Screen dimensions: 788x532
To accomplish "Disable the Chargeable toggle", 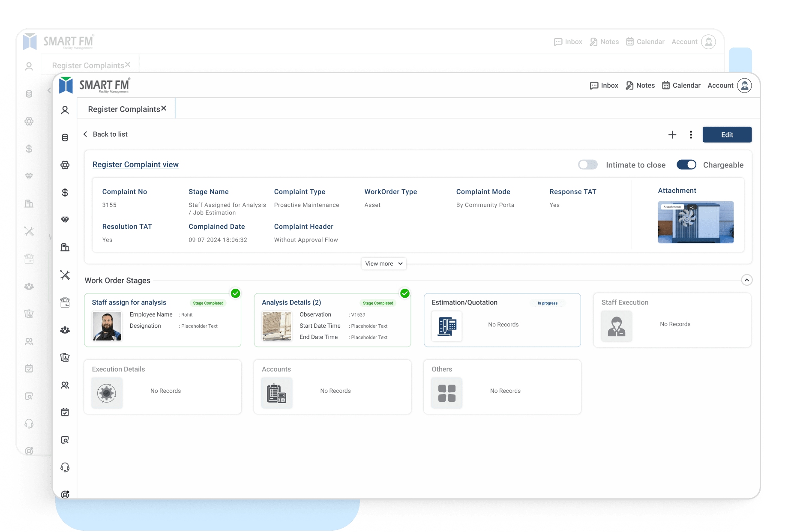I will coord(686,164).
